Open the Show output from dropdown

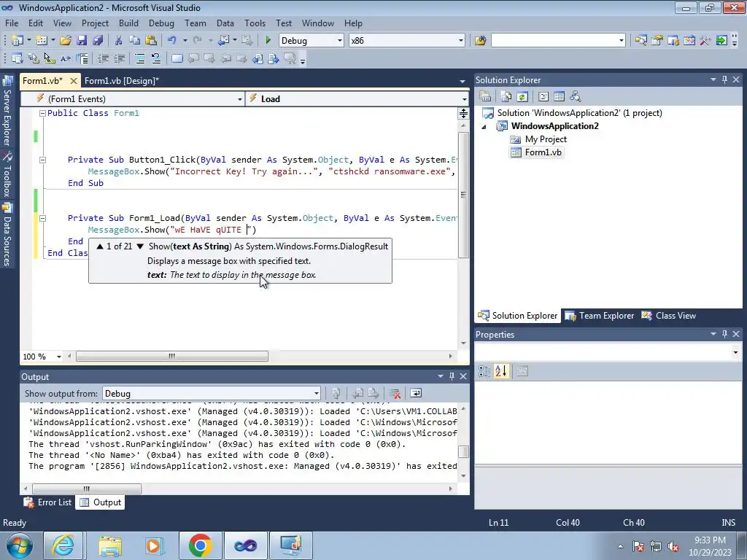click(x=317, y=393)
